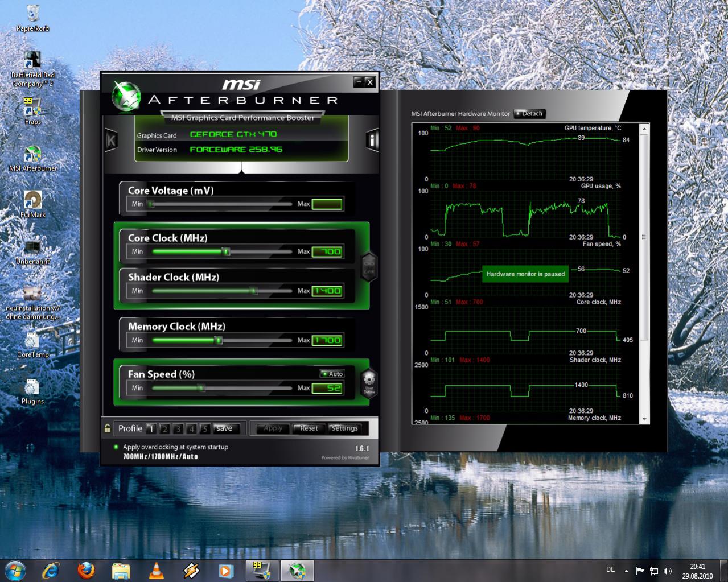The image size is (728, 582).
Task: Minimize the Afterburner window
Action: coord(359,82)
